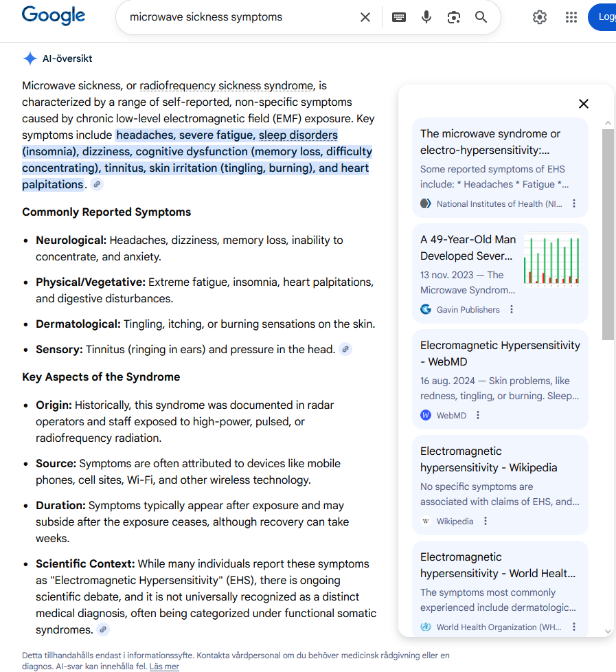This screenshot has width=616, height=672.
Task: Click the 'Dermatological:' bullet label
Action: click(78, 324)
